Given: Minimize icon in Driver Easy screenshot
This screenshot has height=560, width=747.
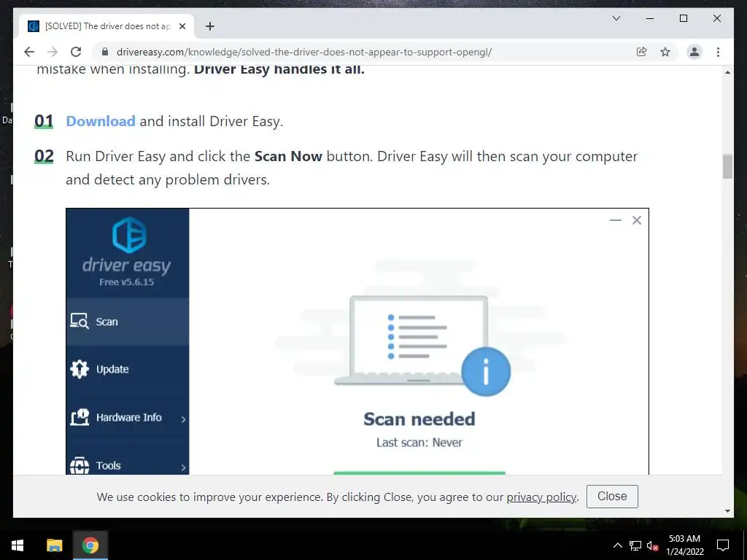Looking at the screenshot, I should pyautogui.click(x=616, y=220).
